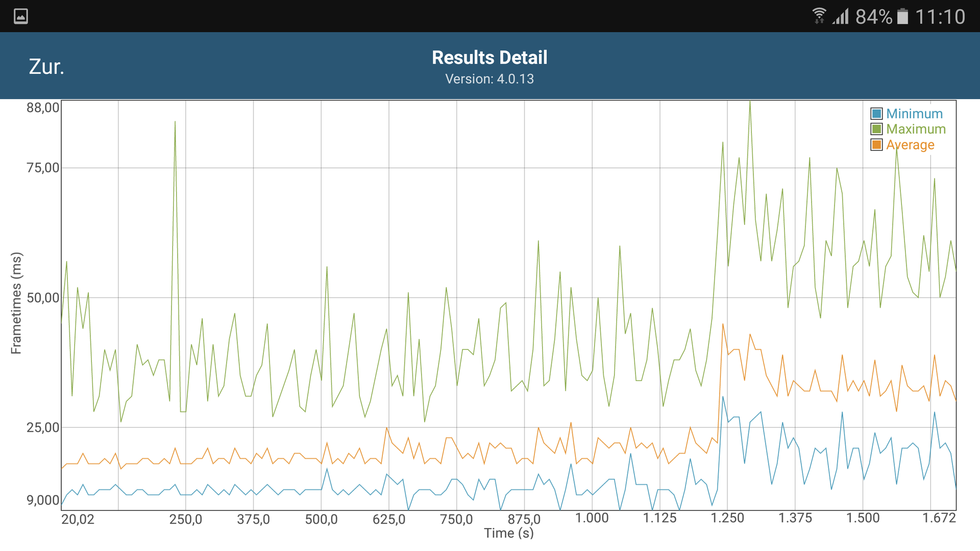
Task: Tap the 11:10 clock in status bar
Action: [940, 16]
